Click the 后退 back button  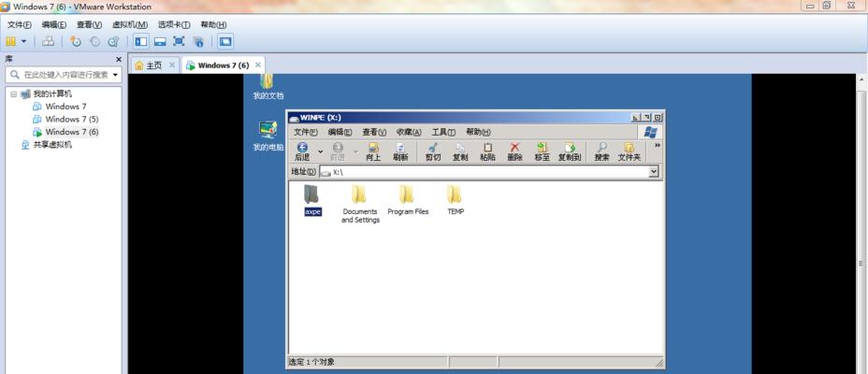pyautogui.click(x=302, y=151)
